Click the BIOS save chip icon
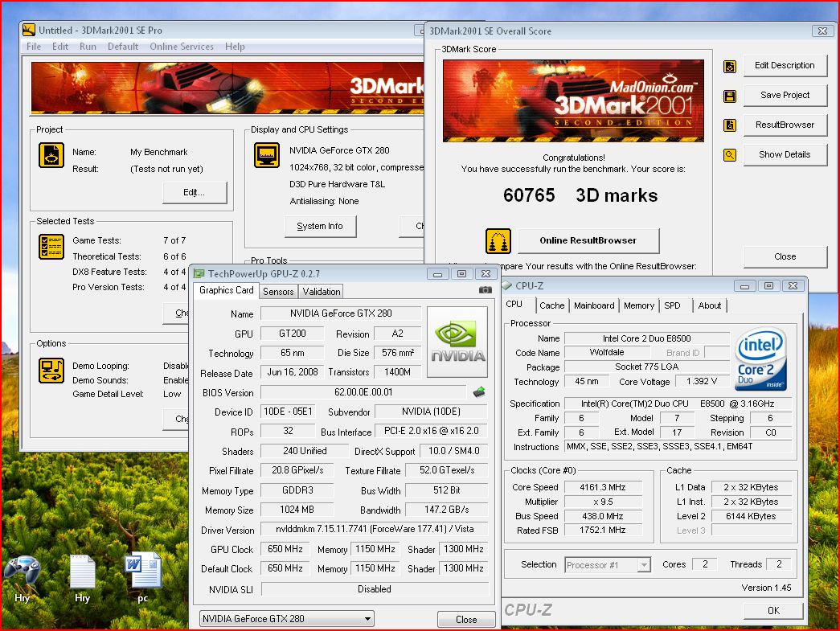This screenshot has height=631, width=840. click(479, 392)
